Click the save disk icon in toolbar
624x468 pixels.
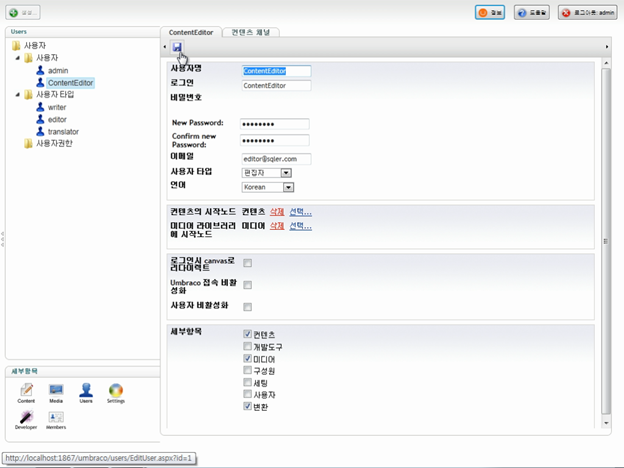pyautogui.click(x=177, y=47)
